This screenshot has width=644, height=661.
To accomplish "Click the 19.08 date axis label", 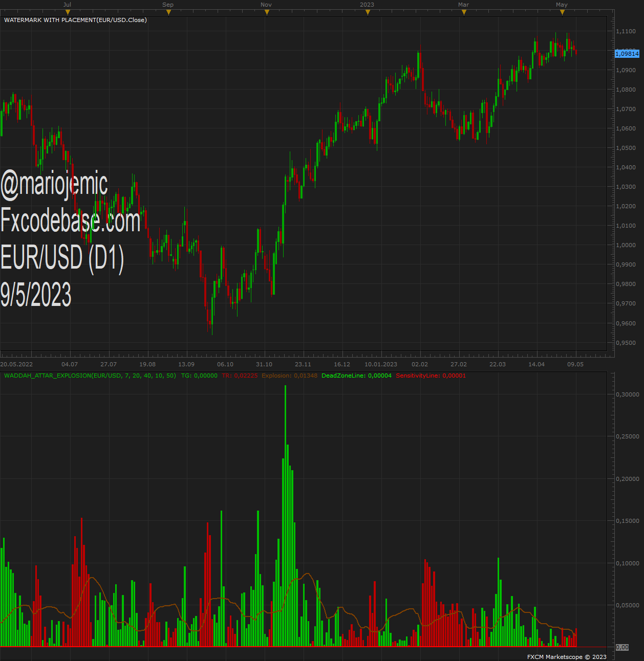I will pyautogui.click(x=147, y=364).
